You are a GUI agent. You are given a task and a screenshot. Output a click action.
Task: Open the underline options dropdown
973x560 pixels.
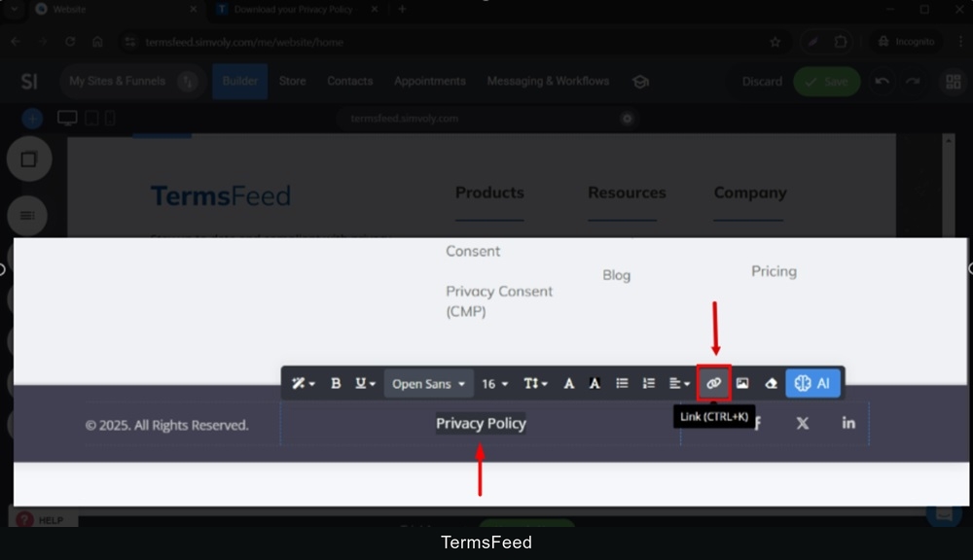point(365,384)
